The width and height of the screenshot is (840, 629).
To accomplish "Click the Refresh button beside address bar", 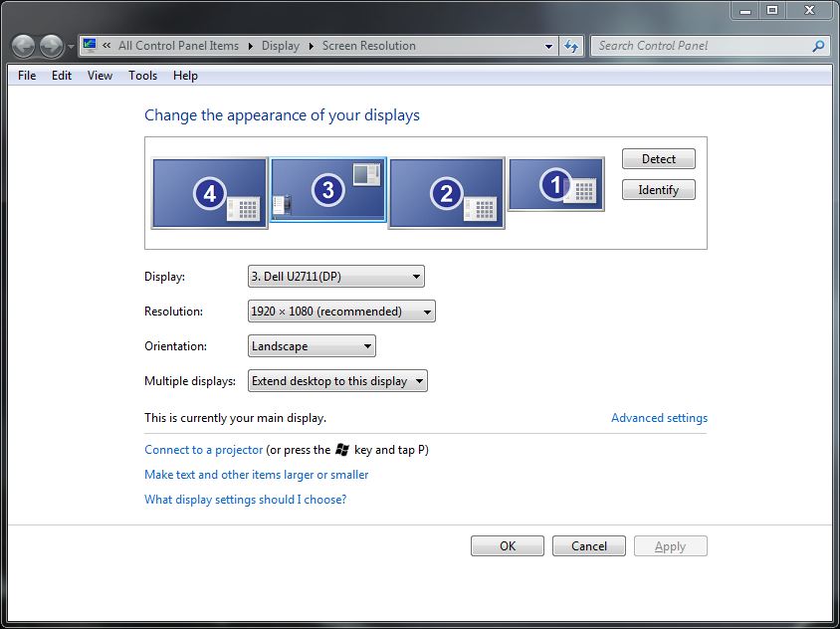I will click(x=571, y=46).
